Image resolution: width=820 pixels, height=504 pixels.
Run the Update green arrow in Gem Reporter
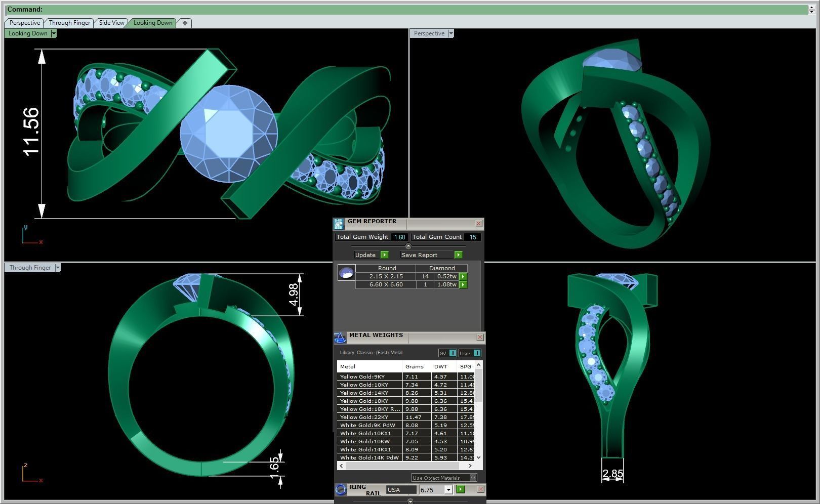pos(384,255)
